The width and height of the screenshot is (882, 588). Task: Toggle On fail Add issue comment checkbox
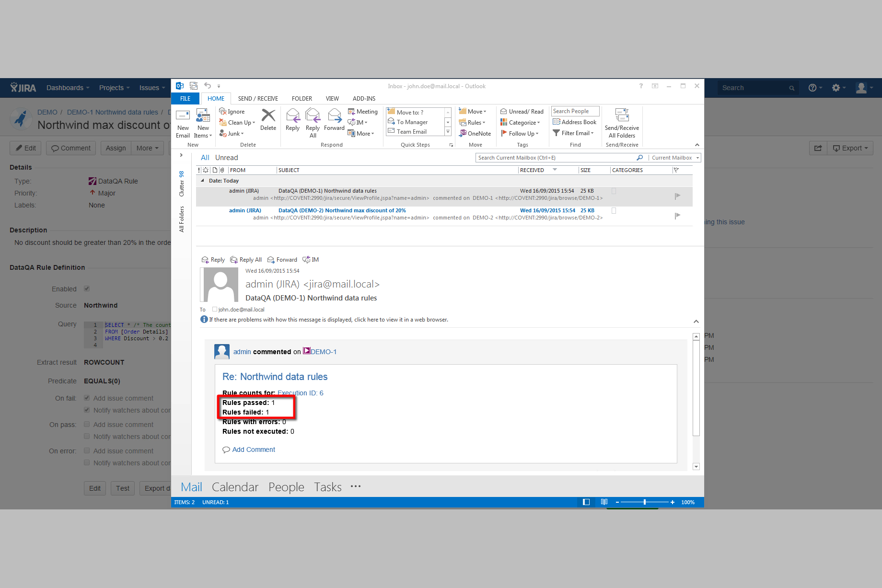[x=87, y=398]
